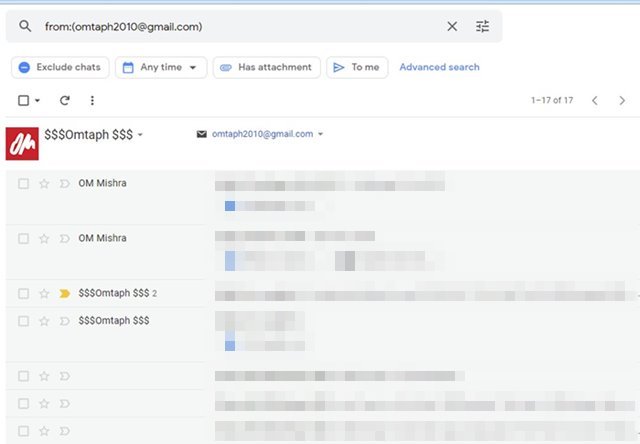
Task: Expand the $$$Omtaph $$$ contact name dropdown
Action: point(140,135)
